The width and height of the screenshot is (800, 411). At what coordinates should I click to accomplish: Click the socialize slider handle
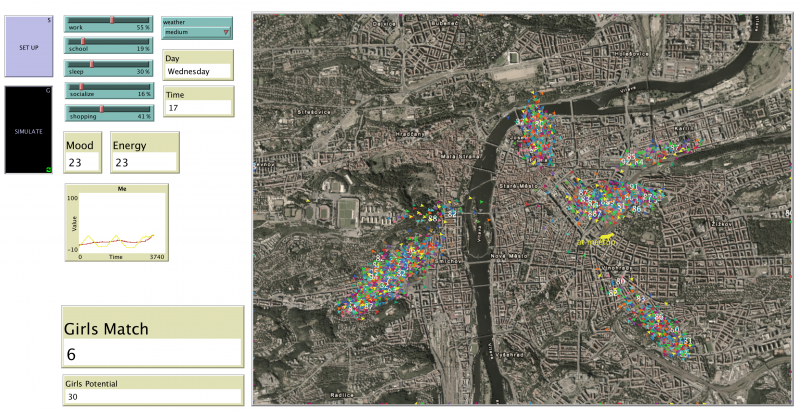[x=81, y=86]
